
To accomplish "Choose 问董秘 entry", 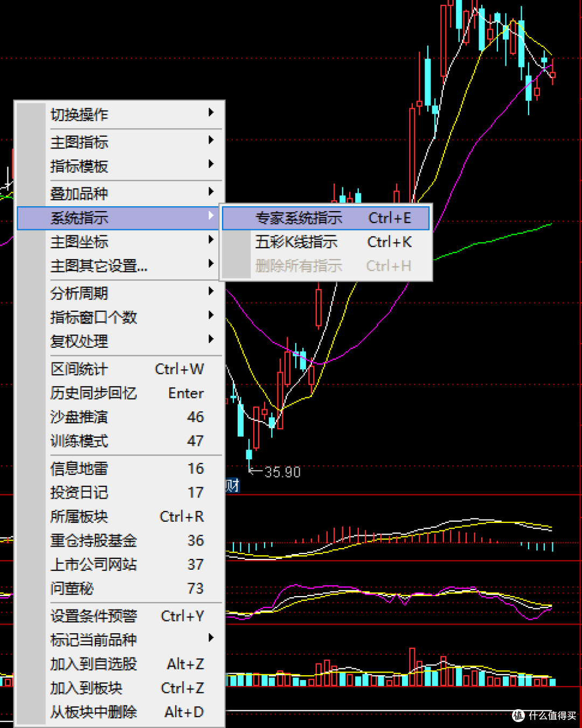I will (120, 588).
